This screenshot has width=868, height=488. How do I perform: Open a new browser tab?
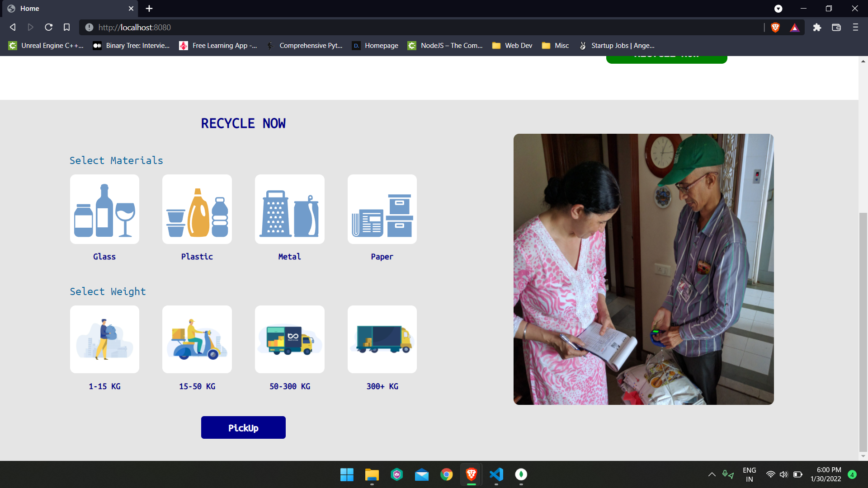[149, 9]
